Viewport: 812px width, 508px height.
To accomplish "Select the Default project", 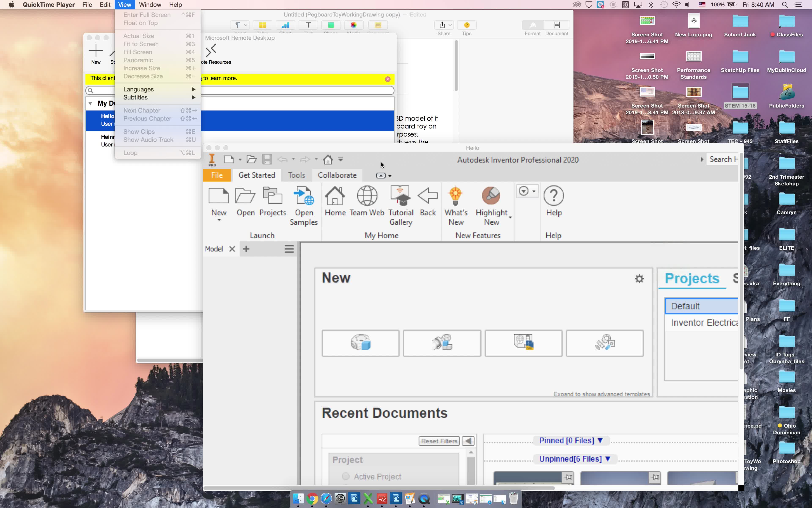I will pos(701,306).
